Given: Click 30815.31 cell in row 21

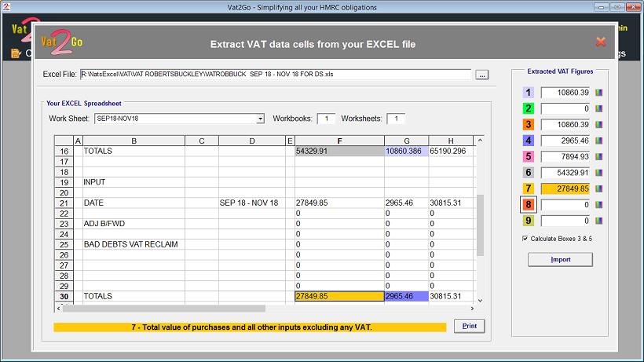Looking at the screenshot, I should pos(451,203).
